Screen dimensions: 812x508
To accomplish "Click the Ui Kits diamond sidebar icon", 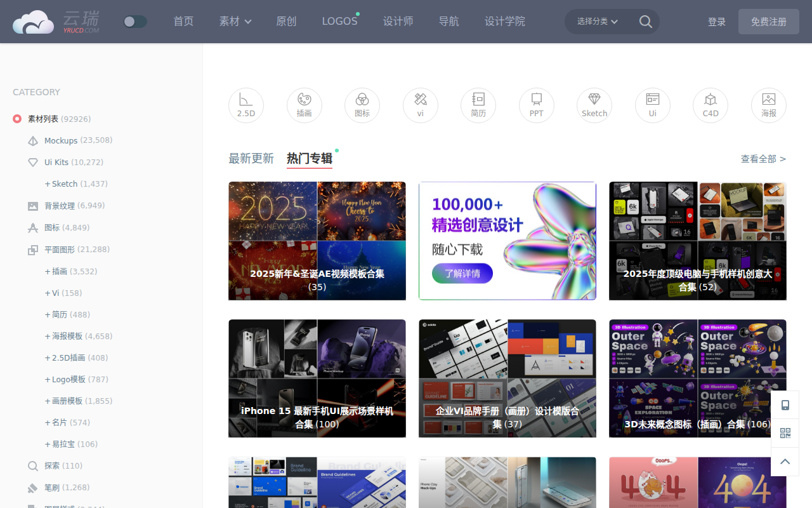I will click(33, 163).
